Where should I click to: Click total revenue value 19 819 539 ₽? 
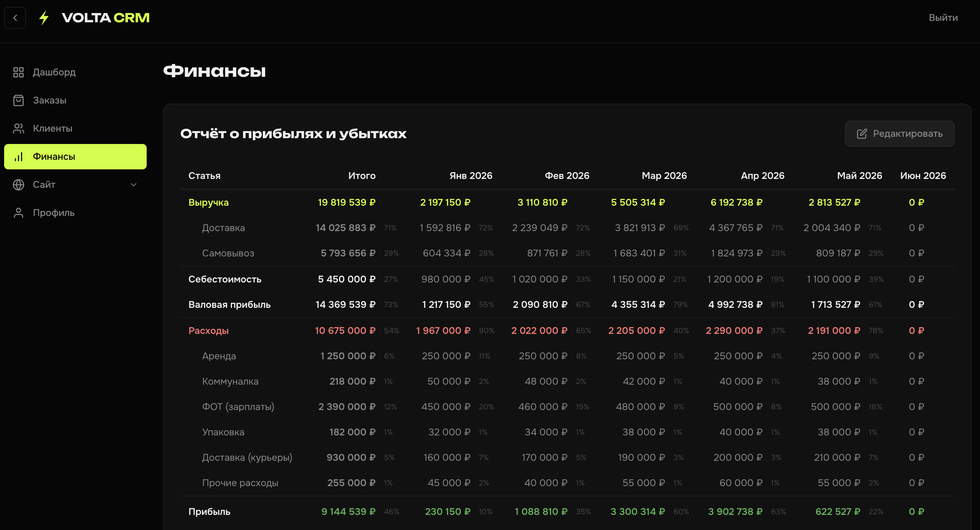click(346, 202)
